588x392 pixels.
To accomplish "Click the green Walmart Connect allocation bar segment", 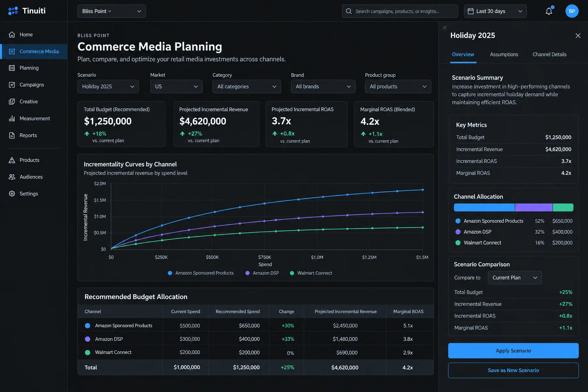I will point(563,207).
